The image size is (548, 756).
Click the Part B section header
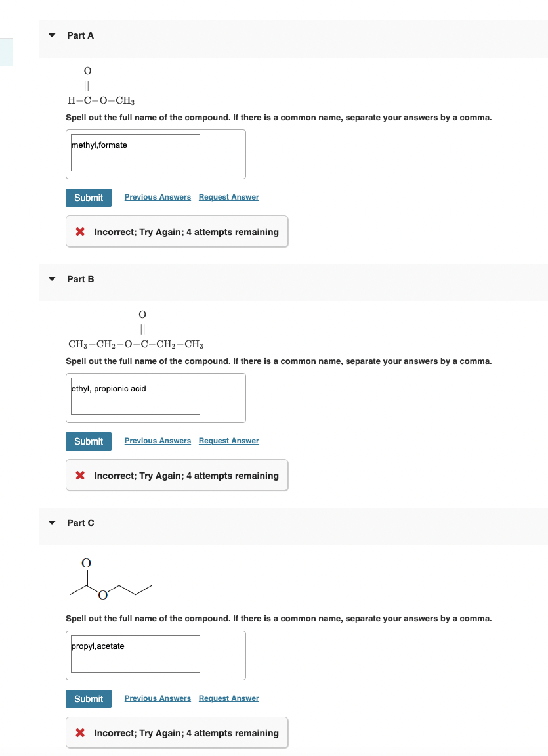80,279
